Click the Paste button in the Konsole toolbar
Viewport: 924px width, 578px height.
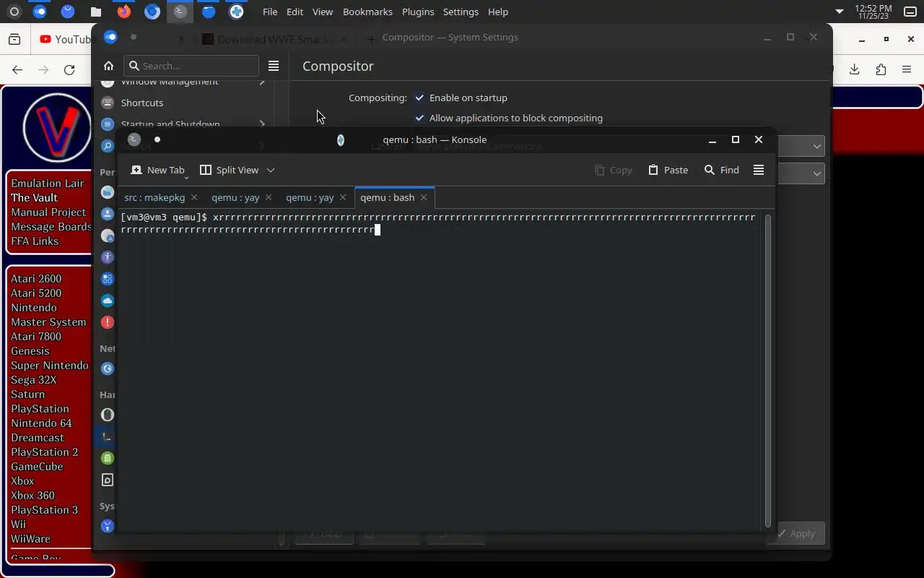[668, 170]
